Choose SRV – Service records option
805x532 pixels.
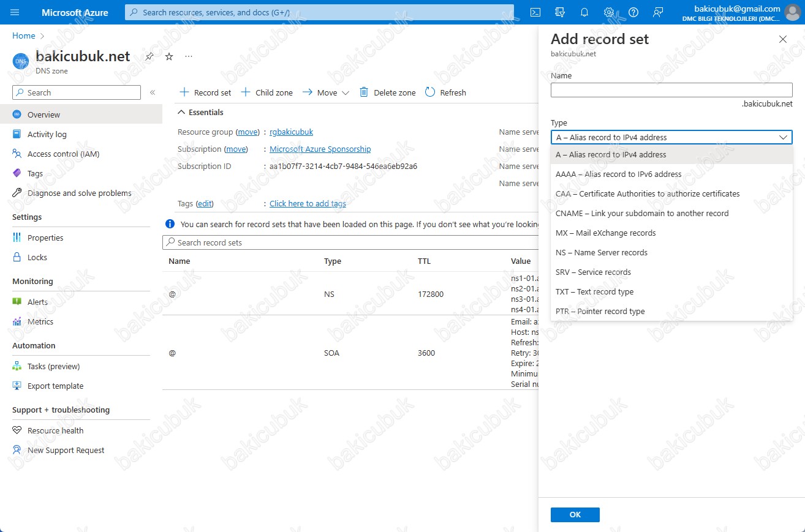click(x=671, y=272)
